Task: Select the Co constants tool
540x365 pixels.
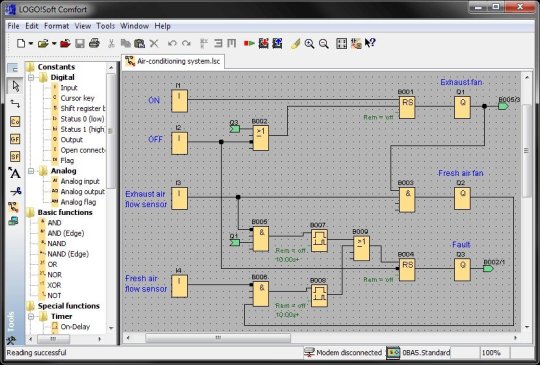Action: coord(15,121)
